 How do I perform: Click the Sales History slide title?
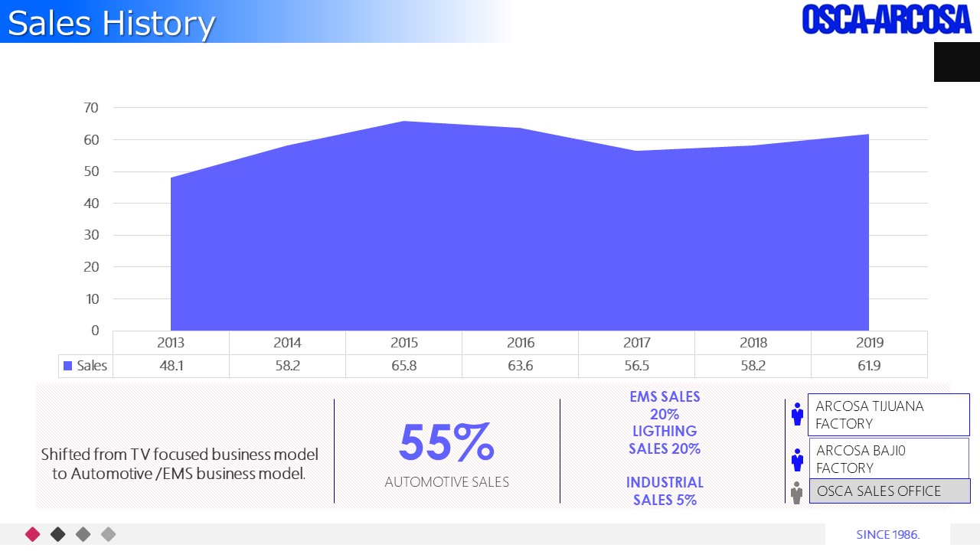[111, 23]
